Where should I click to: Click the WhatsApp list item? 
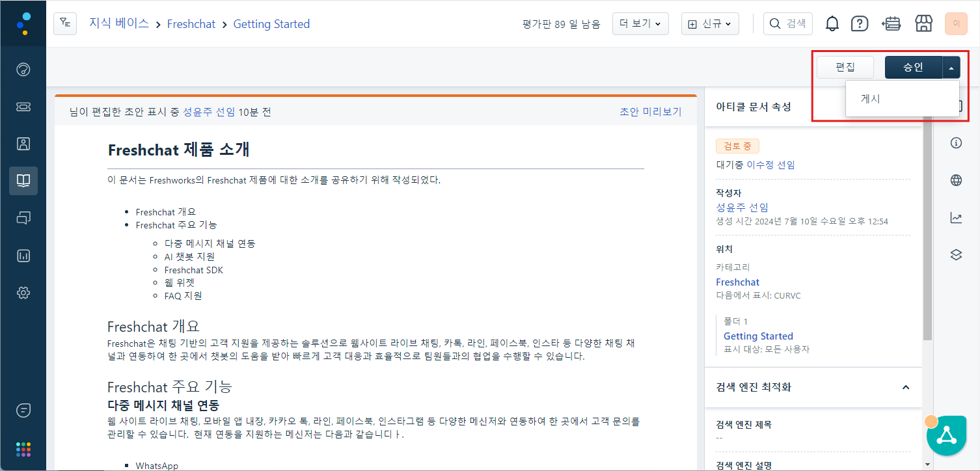[157, 466]
